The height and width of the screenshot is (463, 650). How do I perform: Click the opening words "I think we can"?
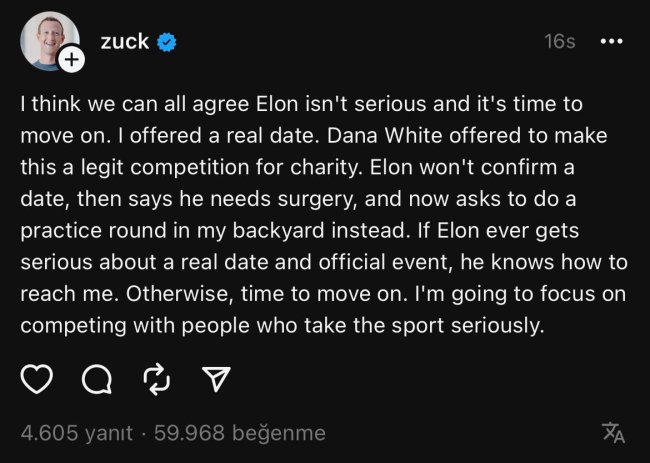coord(77,103)
